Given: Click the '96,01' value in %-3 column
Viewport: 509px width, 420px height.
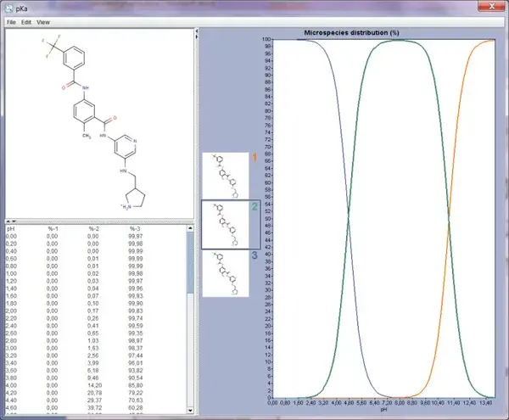Looking at the screenshot, I should [x=136, y=363].
